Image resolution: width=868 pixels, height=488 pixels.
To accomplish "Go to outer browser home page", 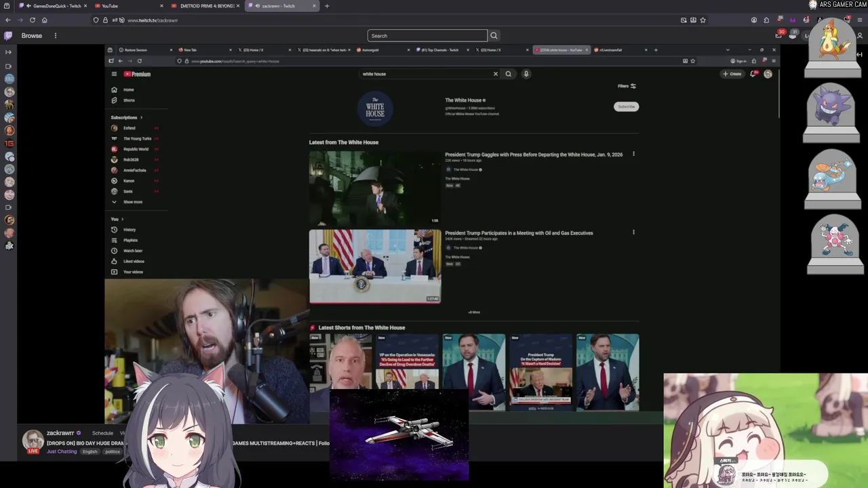I will 43,20.
